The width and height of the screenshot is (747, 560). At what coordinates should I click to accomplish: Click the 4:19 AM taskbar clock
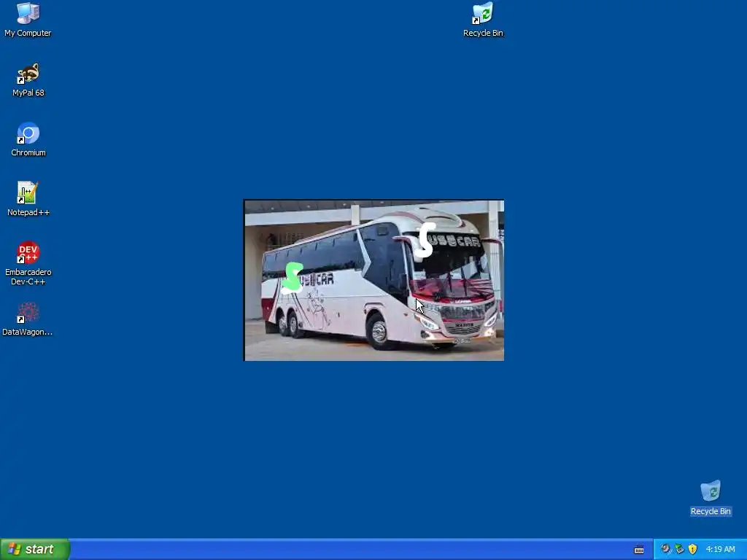tap(720, 549)
